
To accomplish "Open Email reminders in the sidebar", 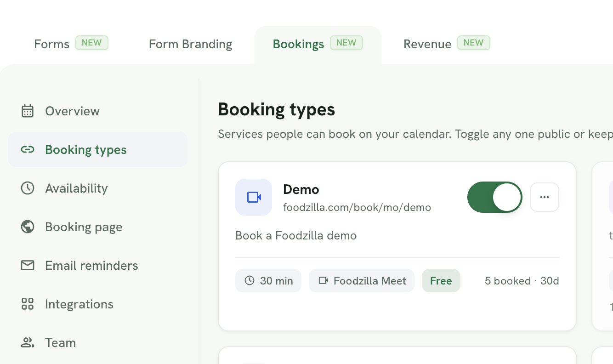I will tap(98, 266).
